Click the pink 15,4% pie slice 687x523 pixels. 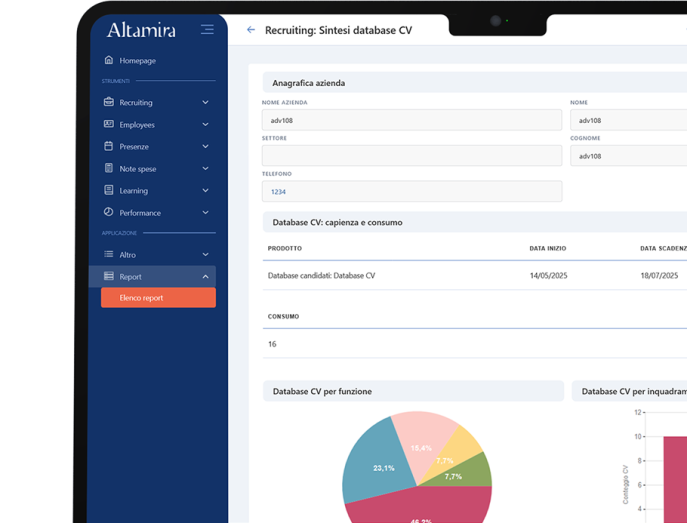[x=423, y=436]
